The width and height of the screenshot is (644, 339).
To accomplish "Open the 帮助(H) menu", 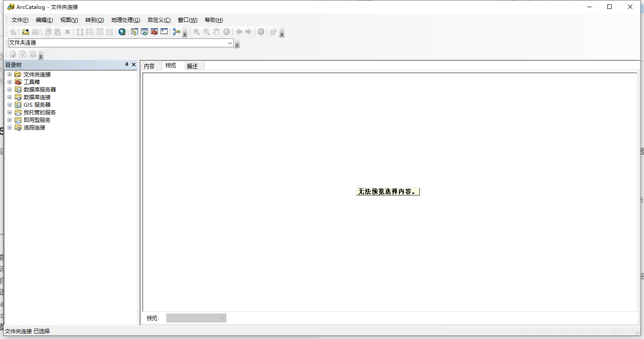I will coord(214,20).
